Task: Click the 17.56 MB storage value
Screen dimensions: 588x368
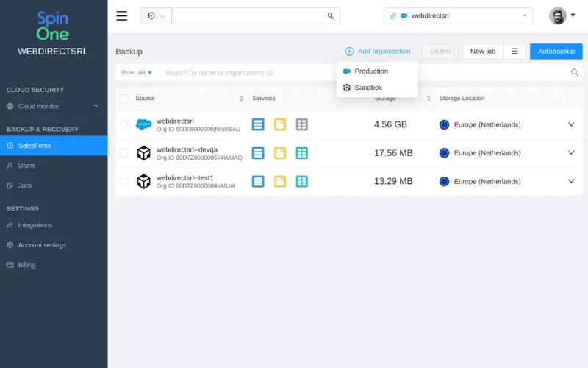Action: [393, 153]
